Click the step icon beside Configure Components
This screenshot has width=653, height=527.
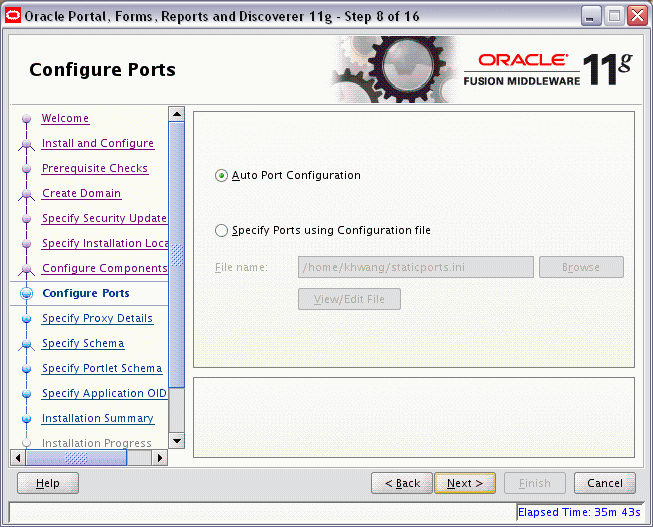[x=27, y=270]
